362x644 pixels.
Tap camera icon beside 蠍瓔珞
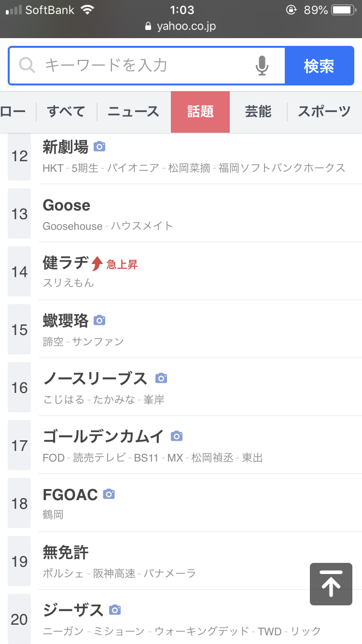tap(99, 320)
